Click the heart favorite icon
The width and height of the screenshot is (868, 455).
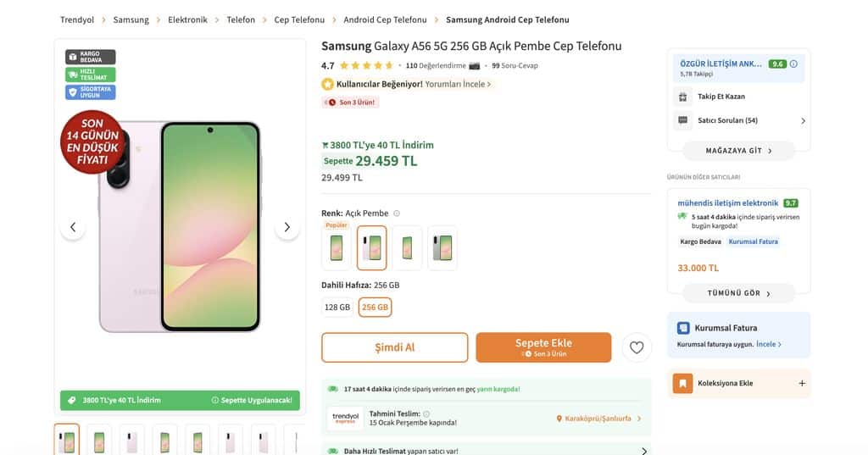tap(637, 347)
